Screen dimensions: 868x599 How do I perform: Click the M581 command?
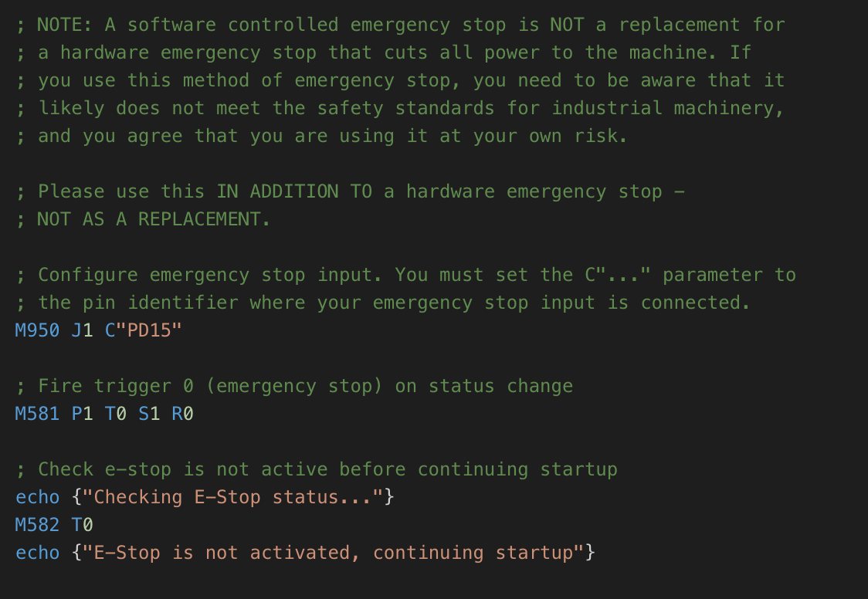click(37, 414)
